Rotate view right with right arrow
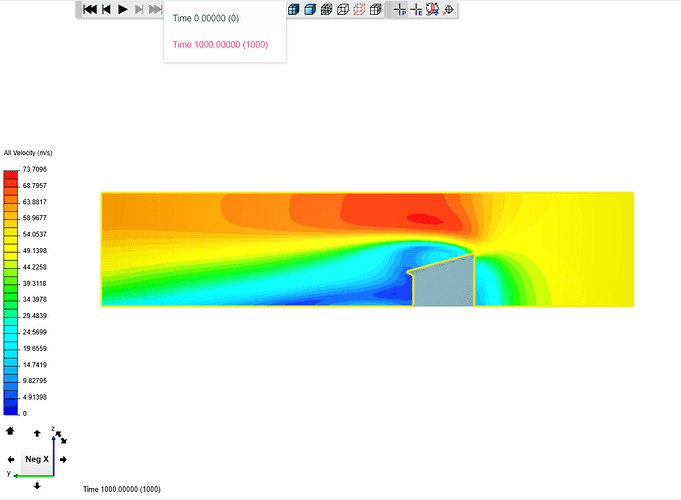 63,459
